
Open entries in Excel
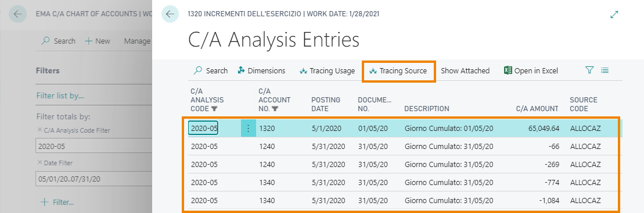(531, 71)
